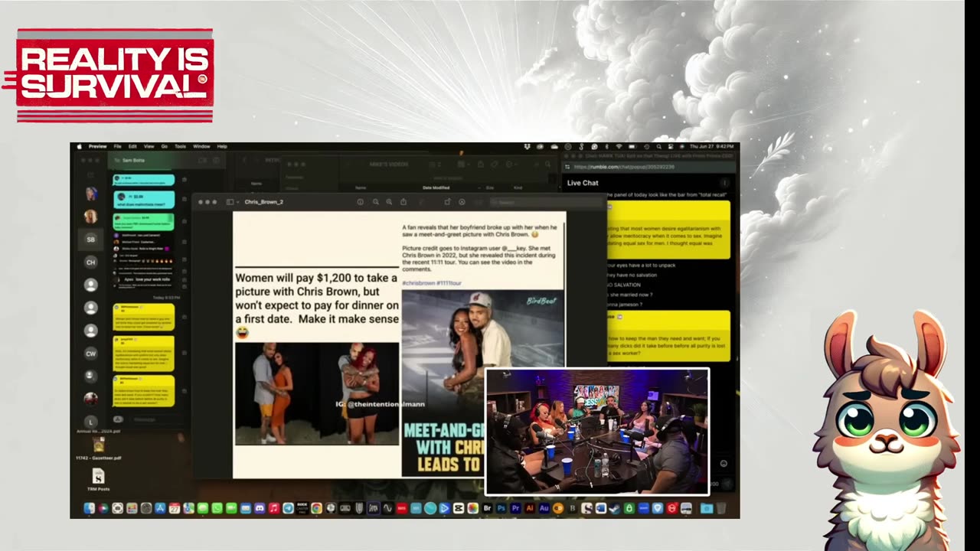Screen dimensions: 980x551
Task: Open the Tools menu
Action: [180, 146]
